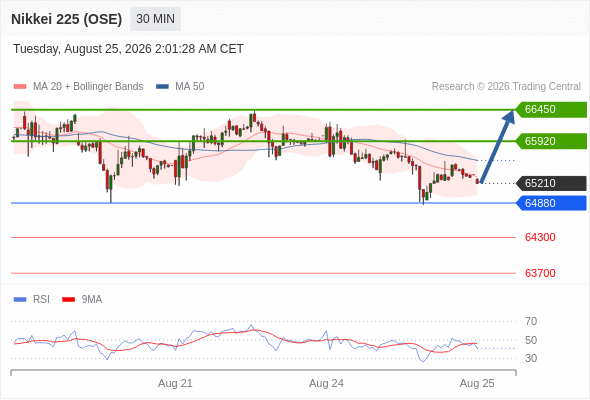Click the 30 MIN timeframe button

(155, 19)
